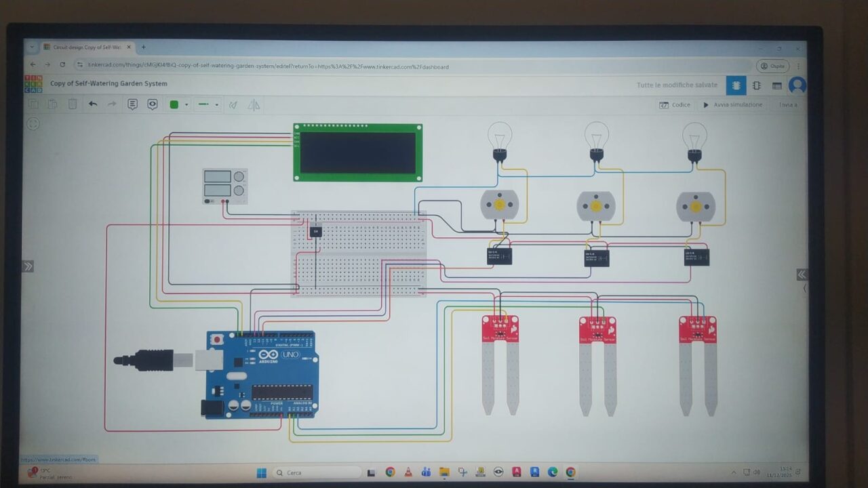The width and height of the screenshot is (868, 488).
Task: Open the notes annotation tool
Action: pos(132,104)
